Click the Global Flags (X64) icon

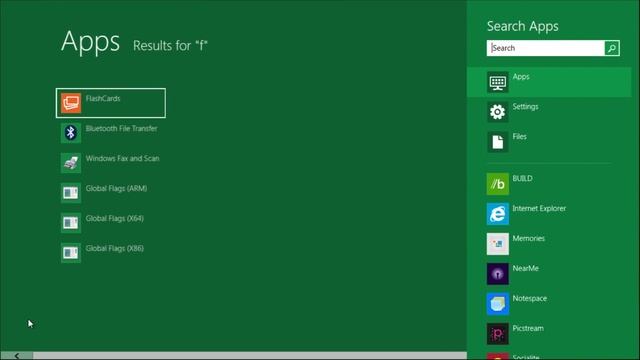click(71, 223)
